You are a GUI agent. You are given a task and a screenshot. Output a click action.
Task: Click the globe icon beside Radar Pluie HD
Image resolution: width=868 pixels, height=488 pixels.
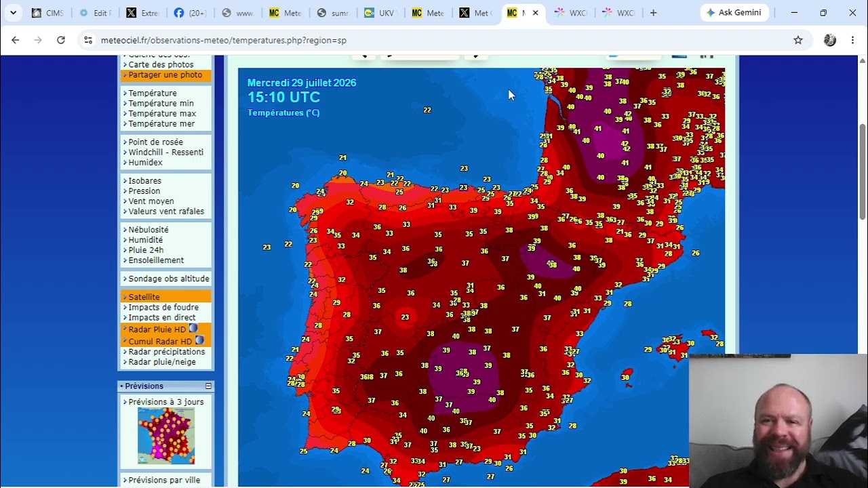pos(193,329)
